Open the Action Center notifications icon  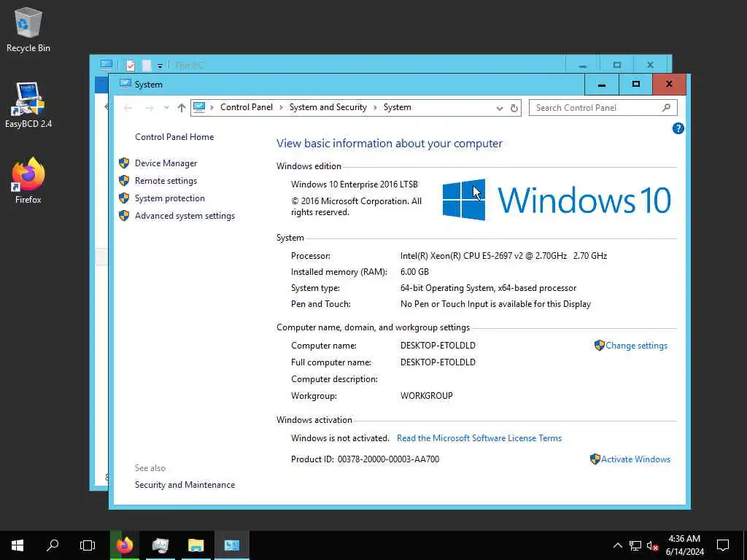pyautogui.click(x=723, y=545)
